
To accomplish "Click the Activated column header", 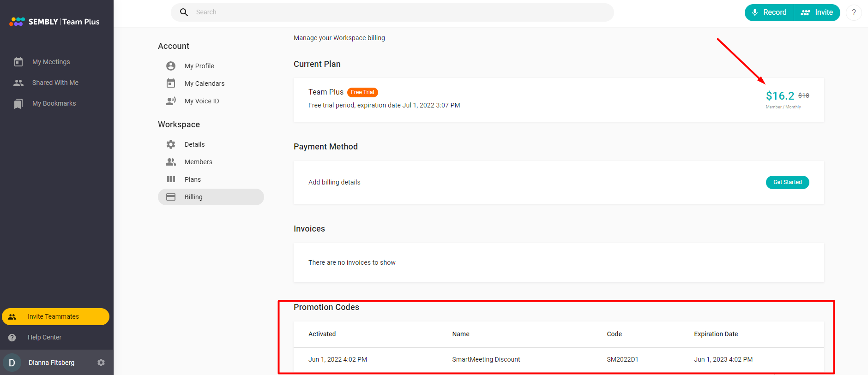I will pos(322,334).
